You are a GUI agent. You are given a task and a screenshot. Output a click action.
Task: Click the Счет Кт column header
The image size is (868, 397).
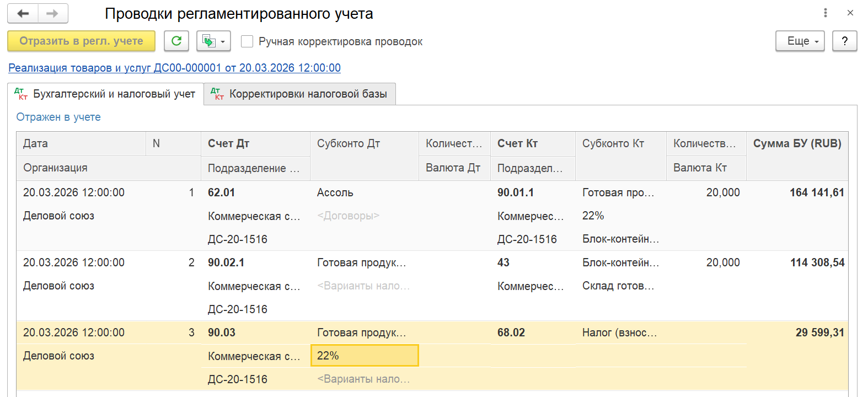click(533, 143)
